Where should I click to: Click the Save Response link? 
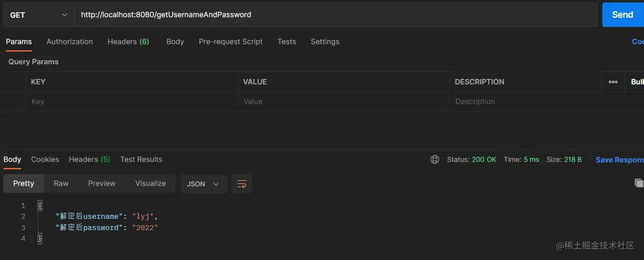pos(619,160)
